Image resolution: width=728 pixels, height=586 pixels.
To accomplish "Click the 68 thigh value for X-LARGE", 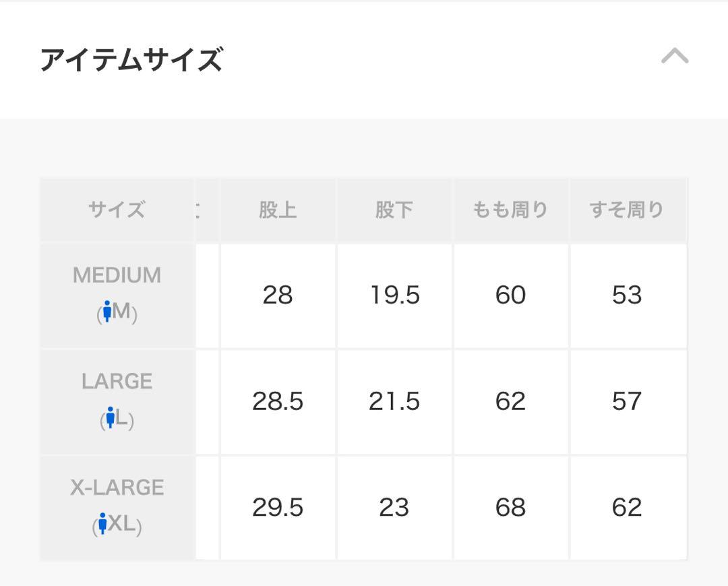I will pyautogui.click(x=511, y=508).
